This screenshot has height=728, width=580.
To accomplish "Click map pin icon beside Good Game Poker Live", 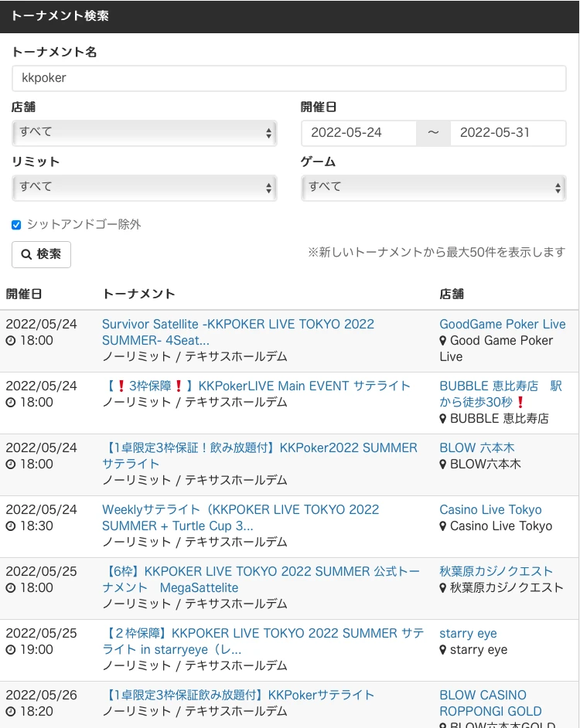I will click(x=443, y=341).
